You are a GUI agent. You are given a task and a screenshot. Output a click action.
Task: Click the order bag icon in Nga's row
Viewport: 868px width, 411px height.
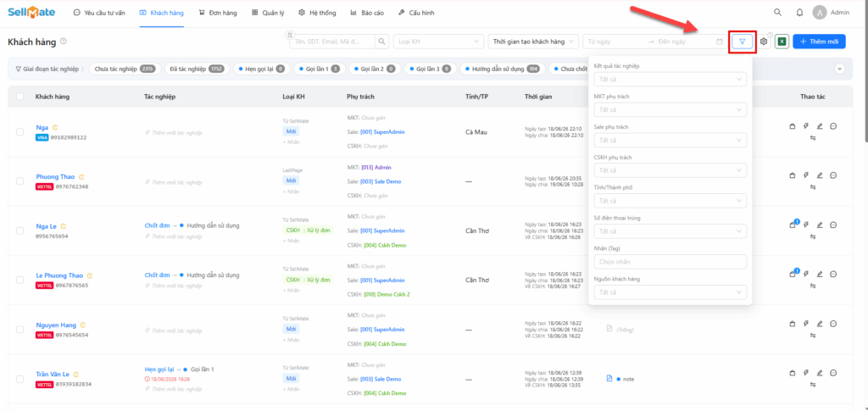[x=793, y=126]
